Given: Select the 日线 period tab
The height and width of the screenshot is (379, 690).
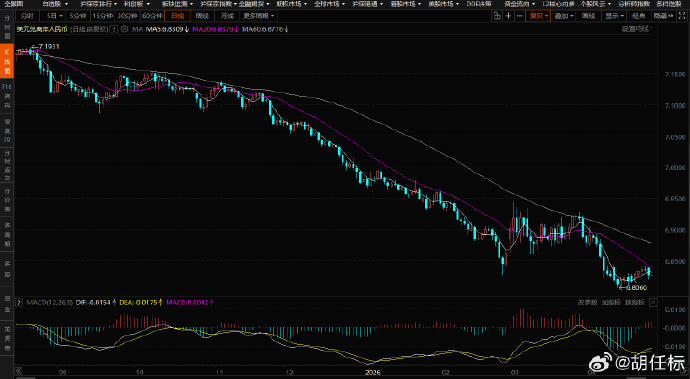Looking at the screenshot, I should point(177,16).
